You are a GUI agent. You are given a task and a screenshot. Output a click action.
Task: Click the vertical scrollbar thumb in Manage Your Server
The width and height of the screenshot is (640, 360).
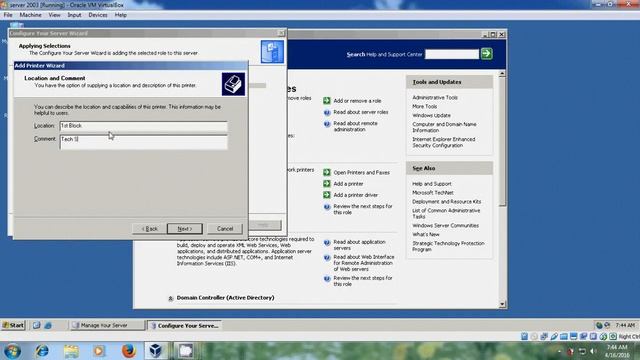click(x=502, y=142)
